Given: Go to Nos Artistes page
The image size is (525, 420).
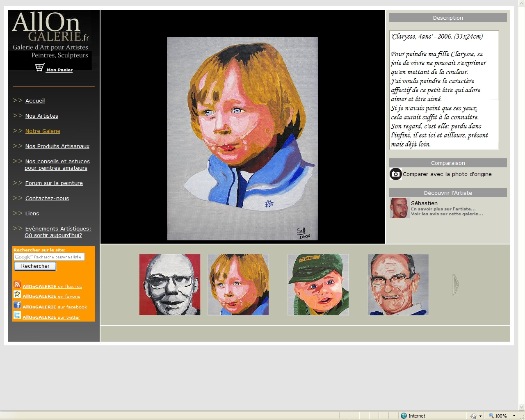Looking at the screenshot, I should click(41, 116).
